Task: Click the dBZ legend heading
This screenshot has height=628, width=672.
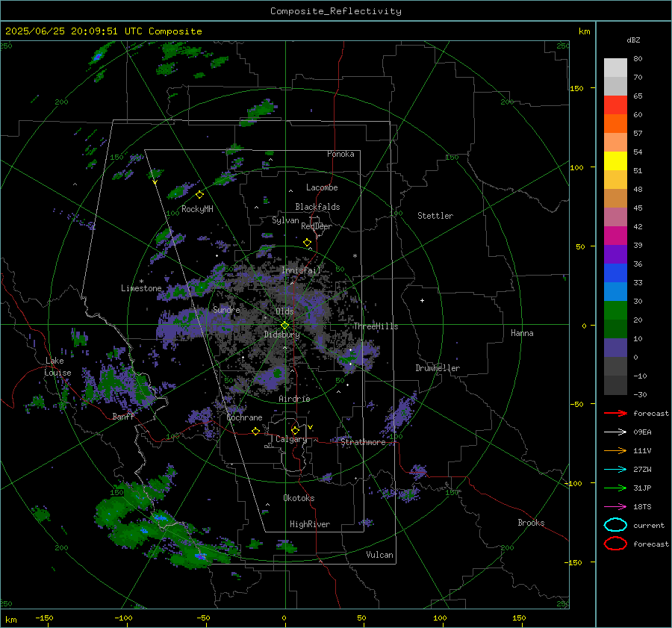Action: coord(633,40)
